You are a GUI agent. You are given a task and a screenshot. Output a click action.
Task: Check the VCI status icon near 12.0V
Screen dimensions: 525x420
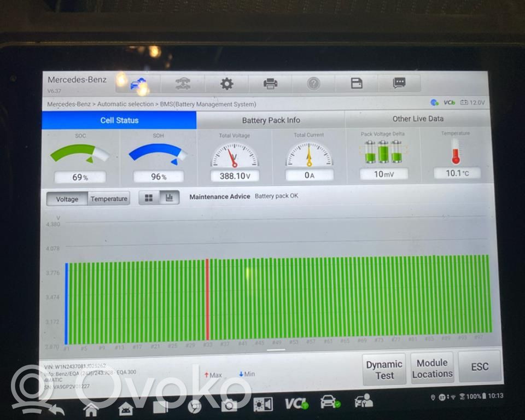450,102
